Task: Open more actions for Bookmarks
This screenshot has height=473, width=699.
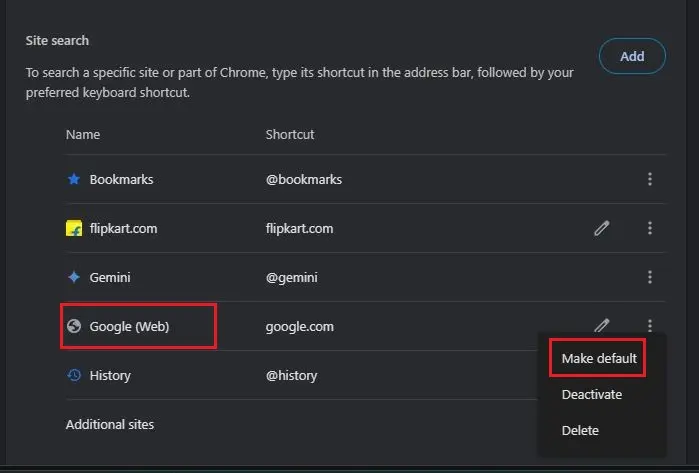Action: pos(650,180)
